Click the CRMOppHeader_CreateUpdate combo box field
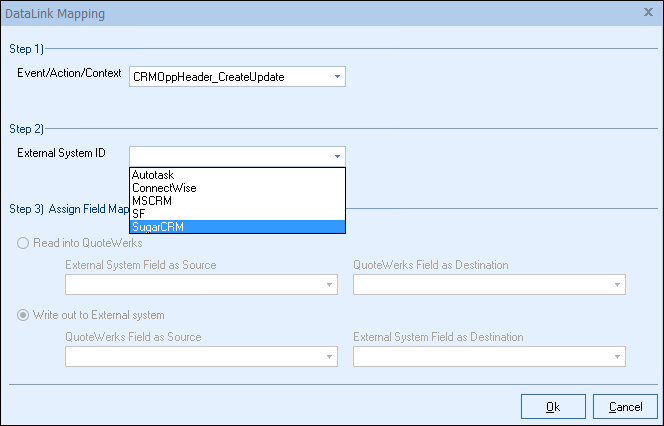This screenshot has width=664, height=426. point(230,76)
